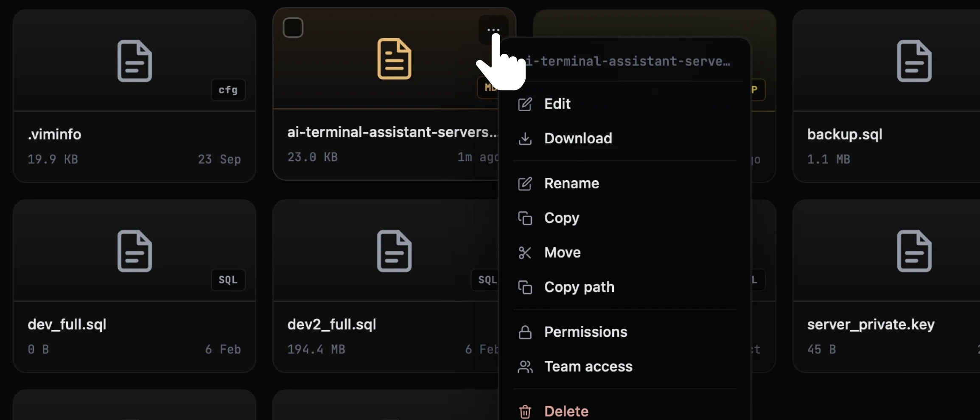This screenshot has height=420, width=980.
Task: Click the 23 Sep date text
Action: 219,160
